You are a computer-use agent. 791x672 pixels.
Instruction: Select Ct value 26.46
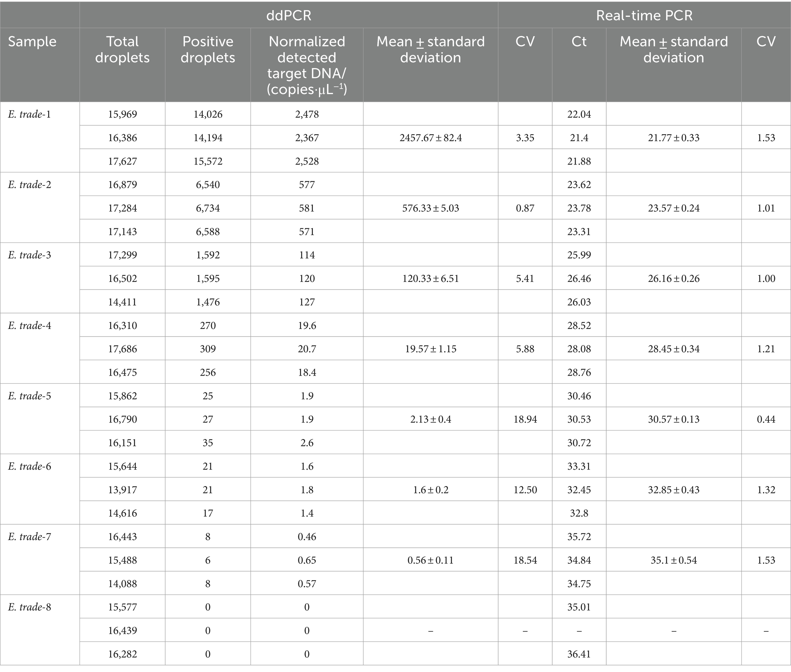(x=579, y=278)
